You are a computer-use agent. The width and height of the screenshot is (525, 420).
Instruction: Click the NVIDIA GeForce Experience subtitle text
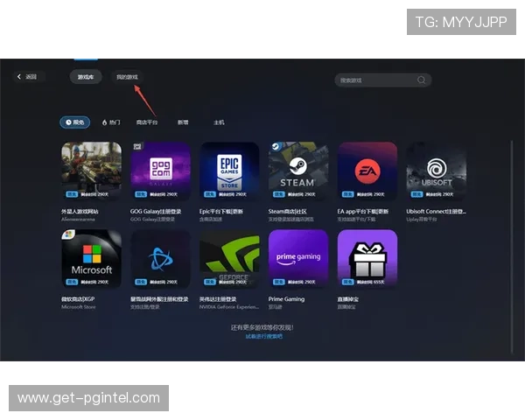pos(229,307)
